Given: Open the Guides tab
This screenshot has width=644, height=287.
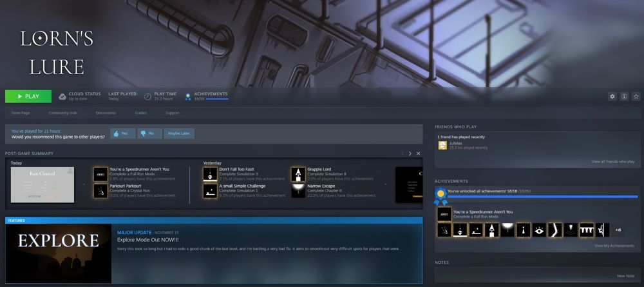Looking at the screenshot, I should click(x=141, y=113).
